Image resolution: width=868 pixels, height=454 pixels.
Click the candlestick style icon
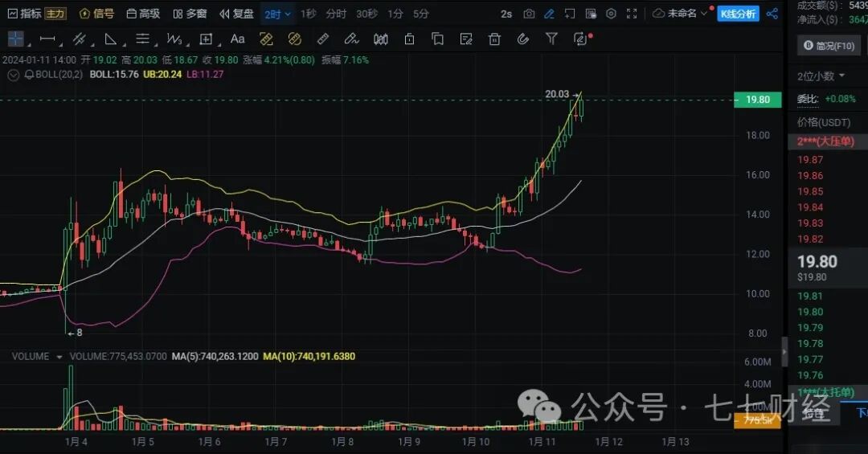coord(381,39)
